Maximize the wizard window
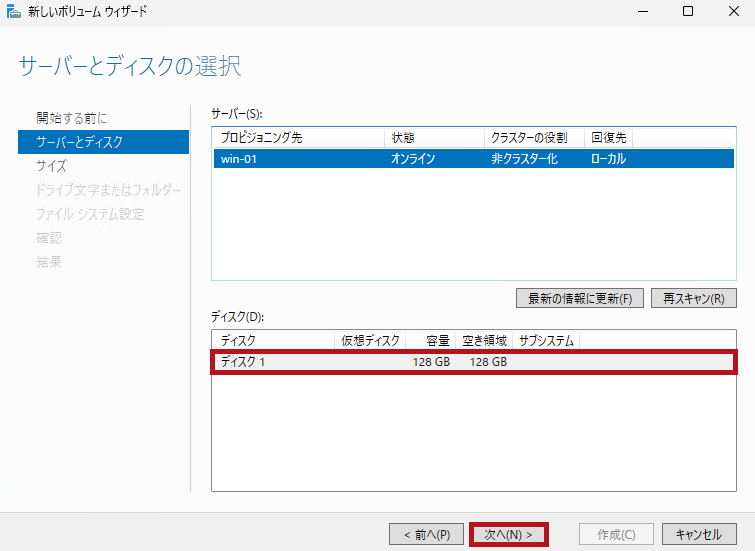 point(688,11)
